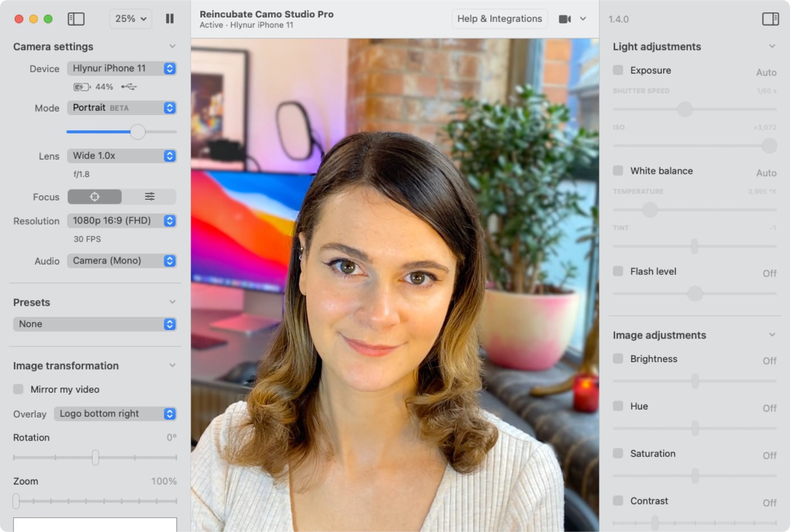Enable the White balance checkbox

coord(618,170)
